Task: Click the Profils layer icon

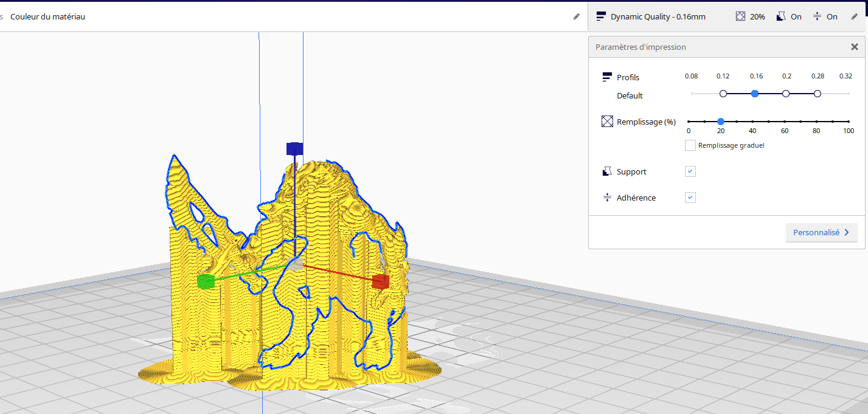Action: (x=606, y=77)
